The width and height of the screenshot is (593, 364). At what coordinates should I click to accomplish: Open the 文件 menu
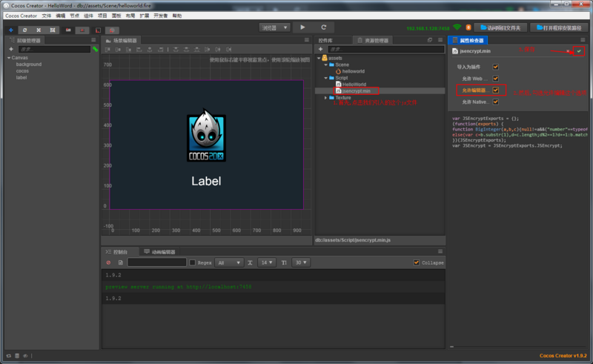[x=47, y=16]
